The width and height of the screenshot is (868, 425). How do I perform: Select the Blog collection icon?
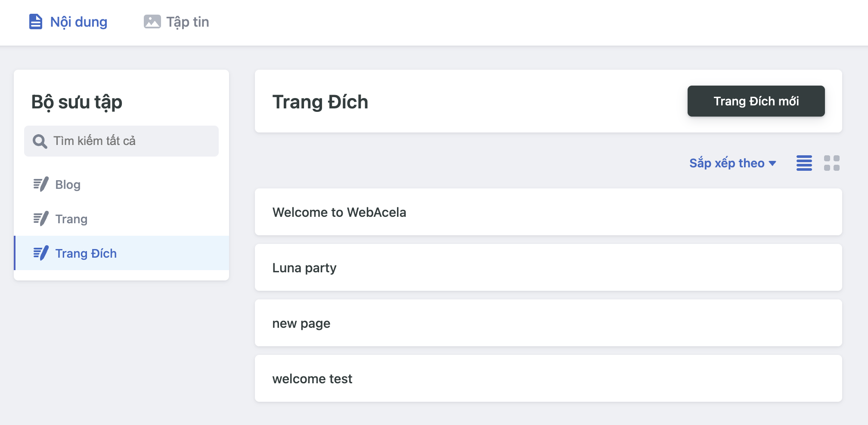(40, 184)
